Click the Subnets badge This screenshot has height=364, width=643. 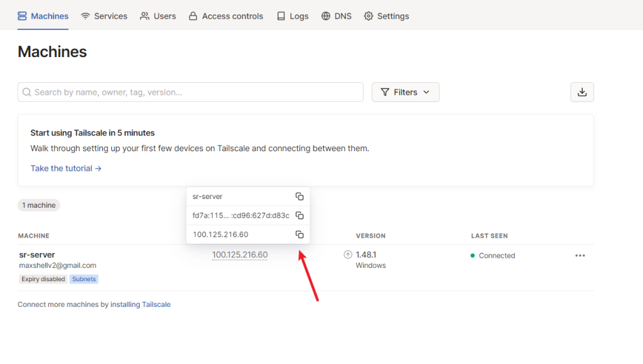(x=84, y=279)
